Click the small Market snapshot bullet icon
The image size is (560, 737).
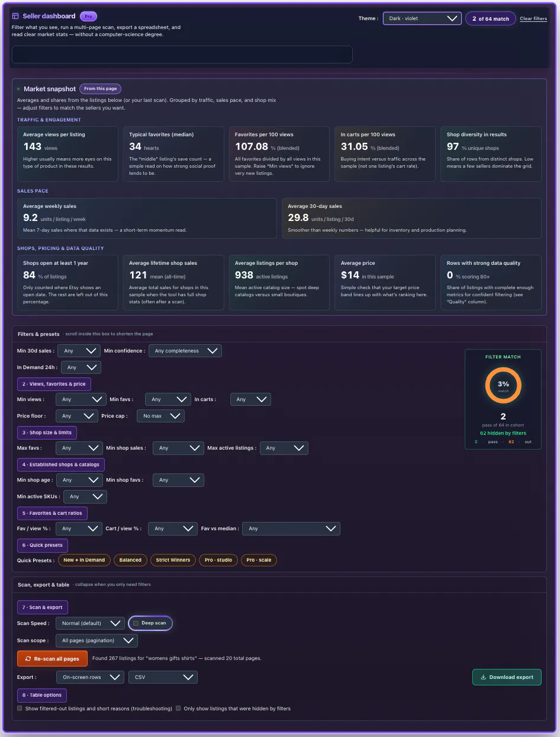click(18, 89)
